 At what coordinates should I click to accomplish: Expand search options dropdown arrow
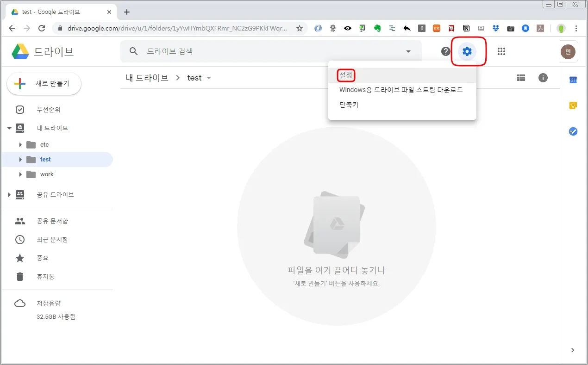tap(408, 51)
